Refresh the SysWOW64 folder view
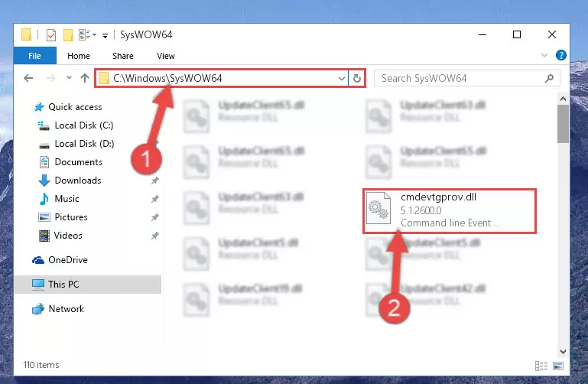588x384 pixels. click(356, 78)
